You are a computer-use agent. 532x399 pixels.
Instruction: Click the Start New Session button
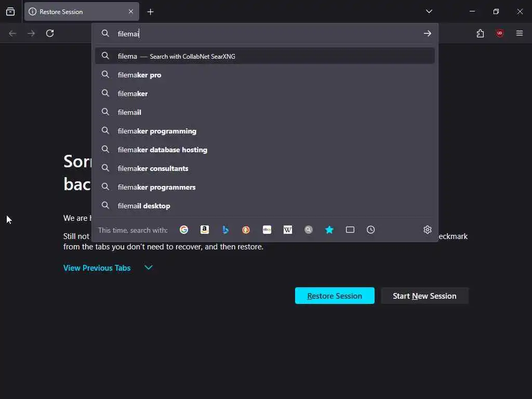pyautogui.click(x=424, y=296)
